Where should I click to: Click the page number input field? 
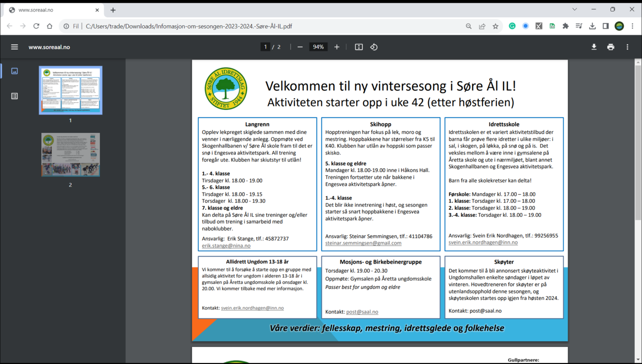click(265, 47)
